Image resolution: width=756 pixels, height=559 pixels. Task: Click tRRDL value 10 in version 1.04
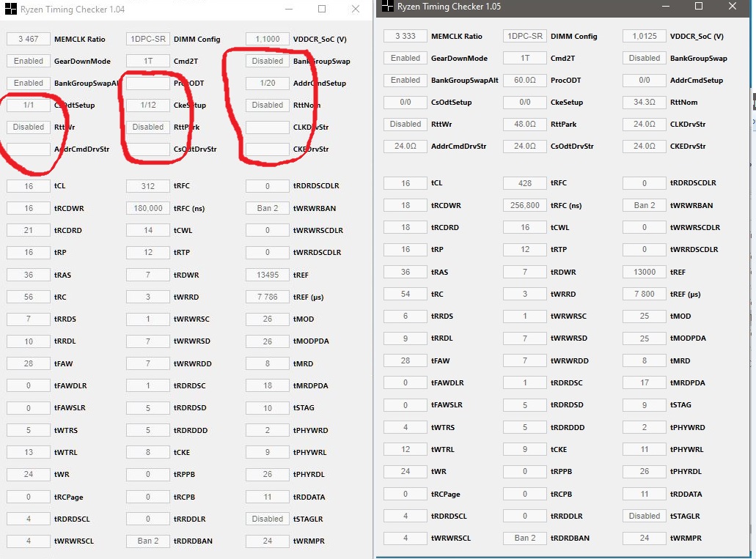tap(29, 341)
